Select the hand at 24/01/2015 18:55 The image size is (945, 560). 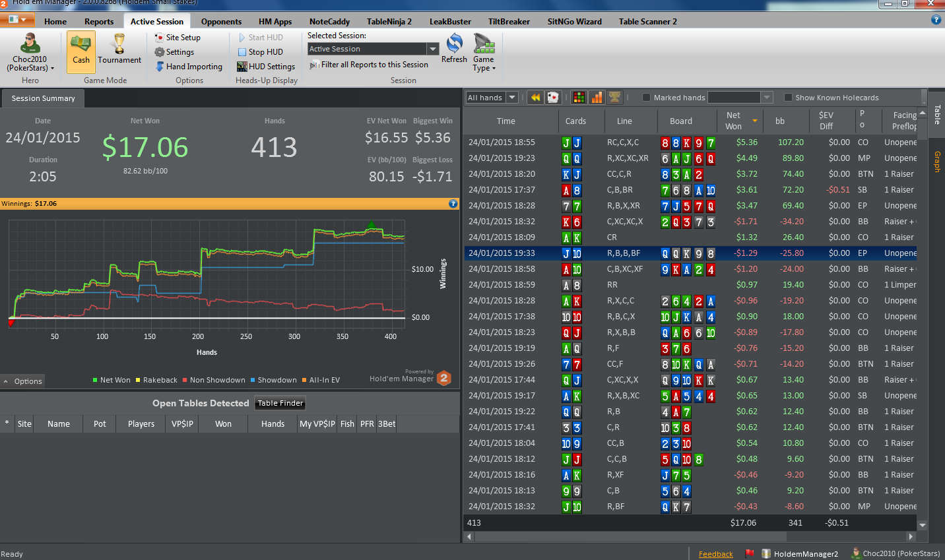coord(691,142)
